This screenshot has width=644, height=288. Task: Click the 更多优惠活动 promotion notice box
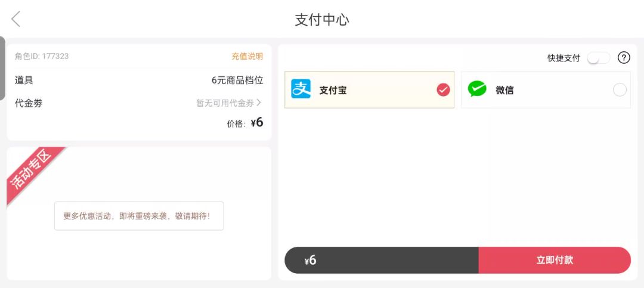click(x=139, y=216)
